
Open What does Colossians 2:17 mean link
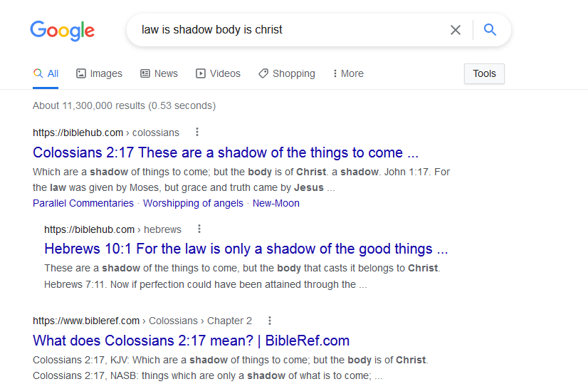(191, 341)
